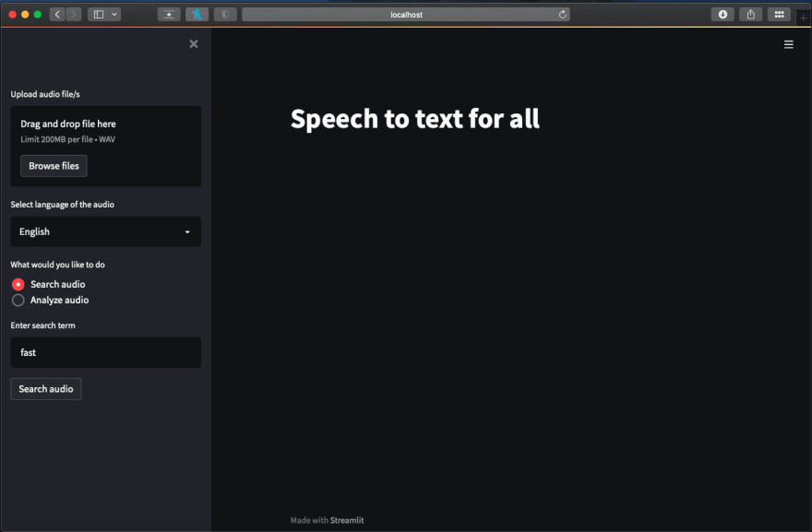Click the Upload audio file/s label

pos(45,94)
